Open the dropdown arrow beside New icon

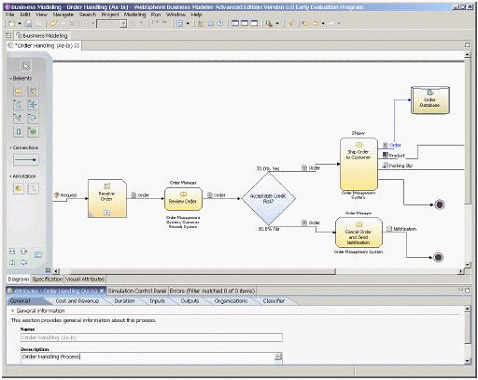pos(19,24)
